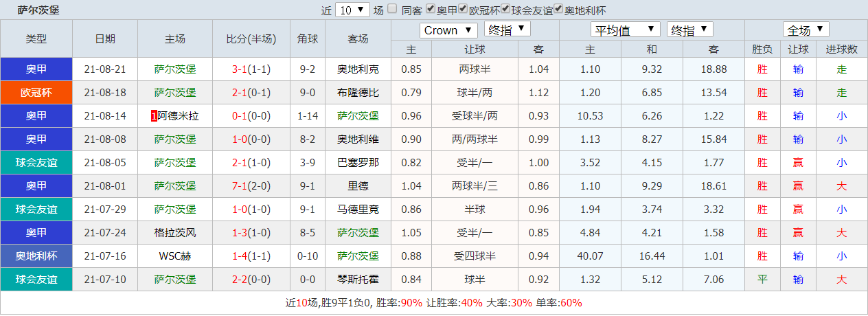Click the 格拉茨风 home team link
Viewport: 868px width, 316px height.
[x=175, y=233]
